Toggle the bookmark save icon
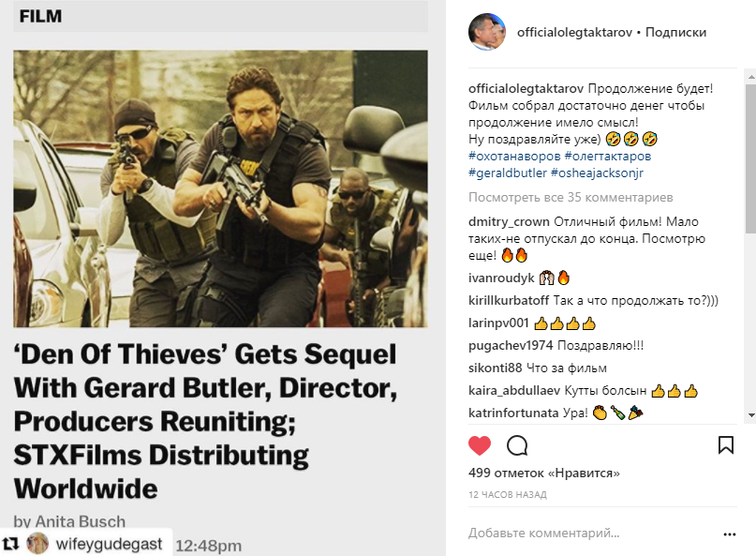 [726, 445]
